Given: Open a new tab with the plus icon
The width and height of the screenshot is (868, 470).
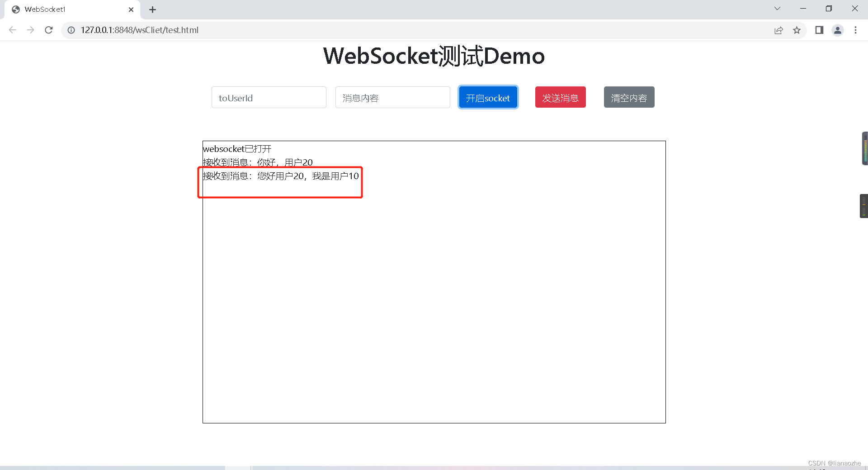Looking at the screenshot, I should click(x=152, y=9).
